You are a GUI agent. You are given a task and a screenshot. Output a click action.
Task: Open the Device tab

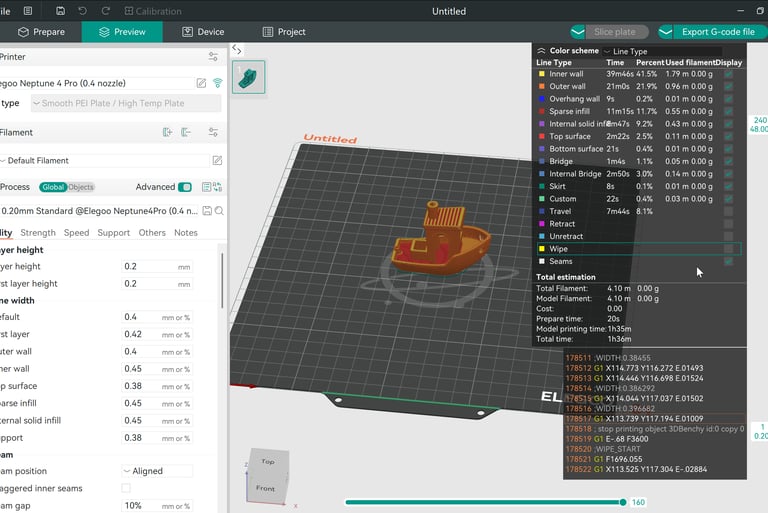(203, 32)
